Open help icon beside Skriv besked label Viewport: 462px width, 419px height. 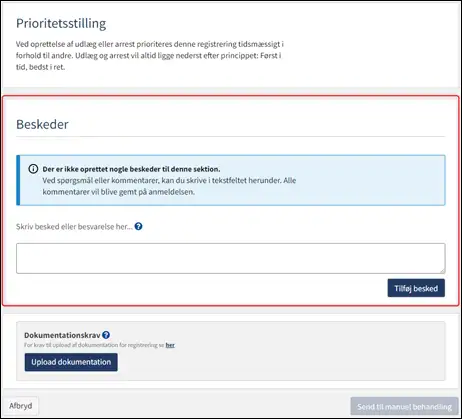coord(138,226)
